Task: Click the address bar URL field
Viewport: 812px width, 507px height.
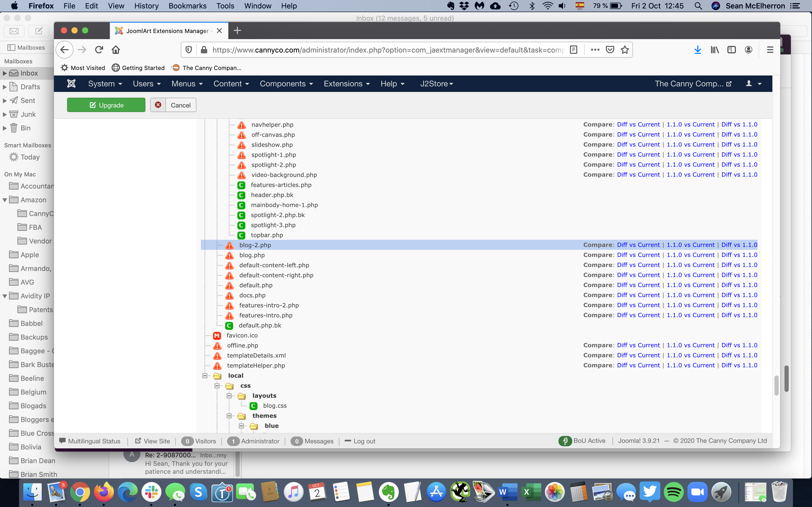Action: (x=386, y=50)
